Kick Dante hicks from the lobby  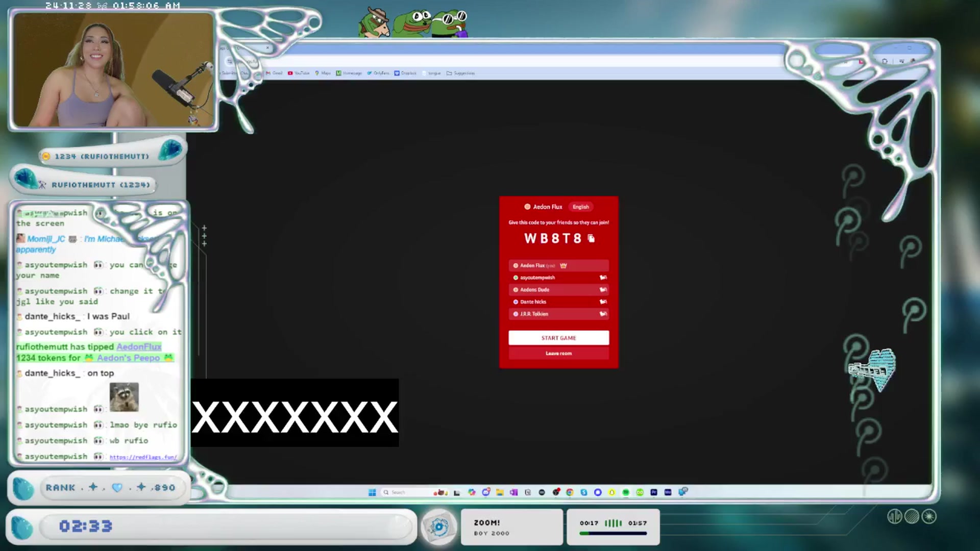[603, 302]
